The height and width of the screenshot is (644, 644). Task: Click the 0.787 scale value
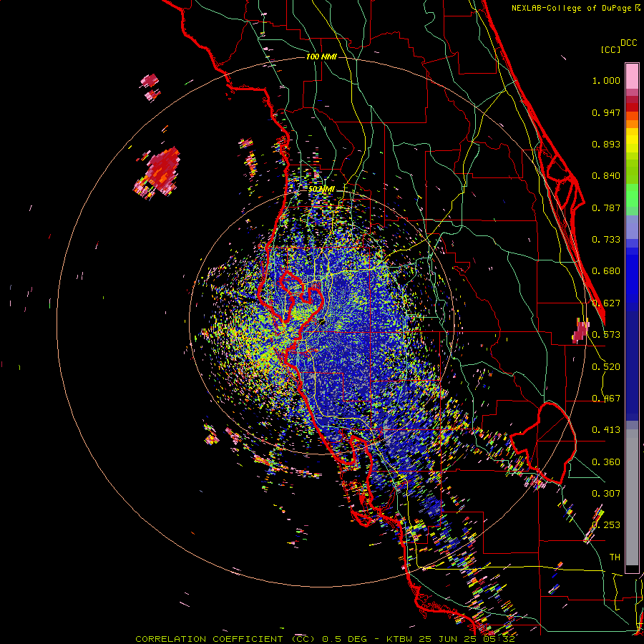point(606,208)
